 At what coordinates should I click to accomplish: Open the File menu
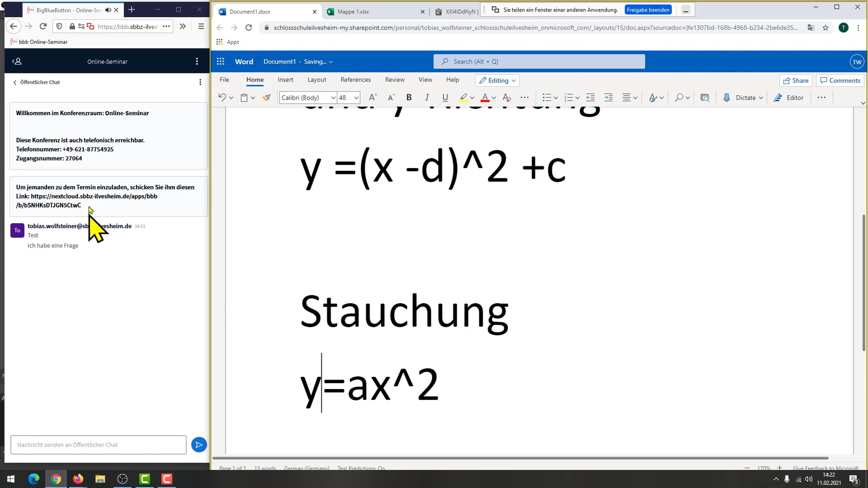tap(224, 80)
